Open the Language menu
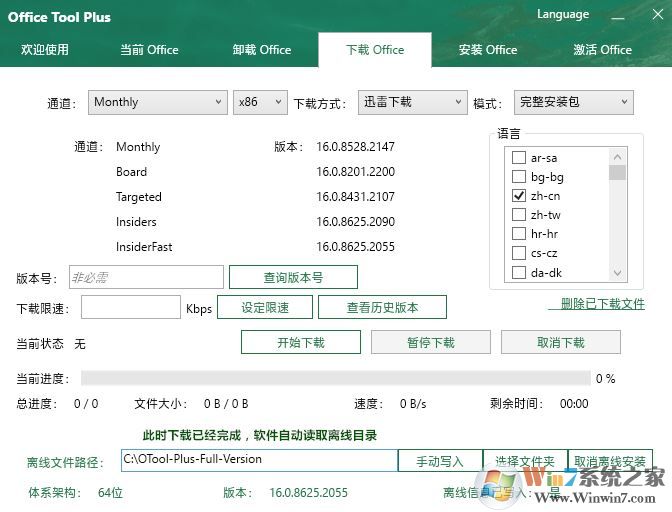672x512 pixels. pyautogui.click(x=563, y=14)
